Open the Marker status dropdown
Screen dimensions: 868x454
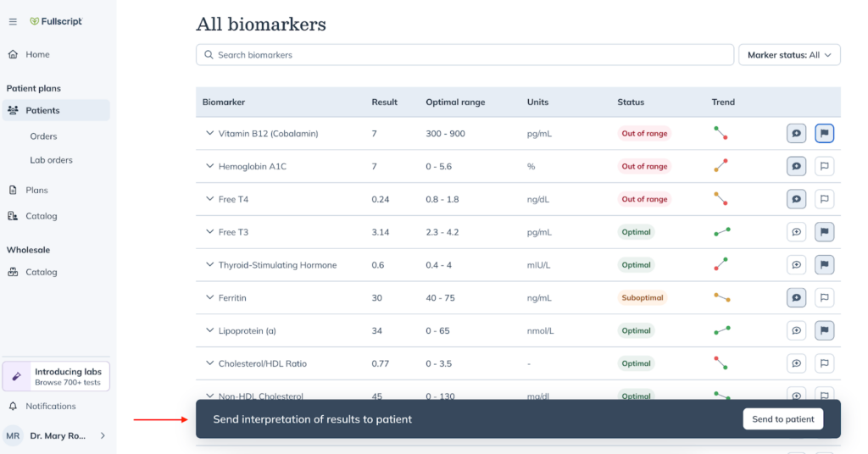click(789, 55)
